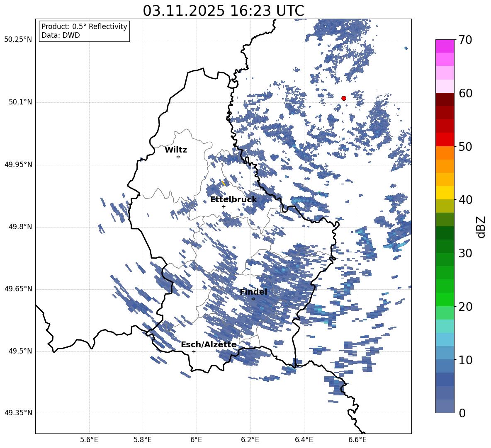The image size is (491, 448).
Task: Click the 6.6°E longitude label
Action: click(x=357, y=440)
